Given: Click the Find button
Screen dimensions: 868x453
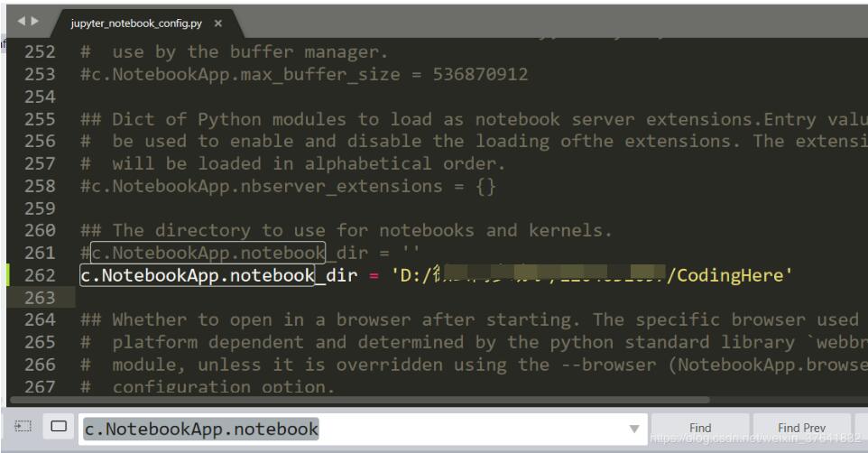Looking at the screenshot, I should [x=699, y=429].
